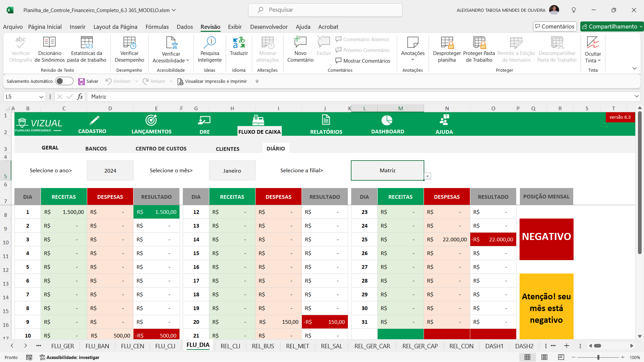Click the Traduzir translate icon
Image resolution: width=644 pixels, height=362 pixels.
239,43
